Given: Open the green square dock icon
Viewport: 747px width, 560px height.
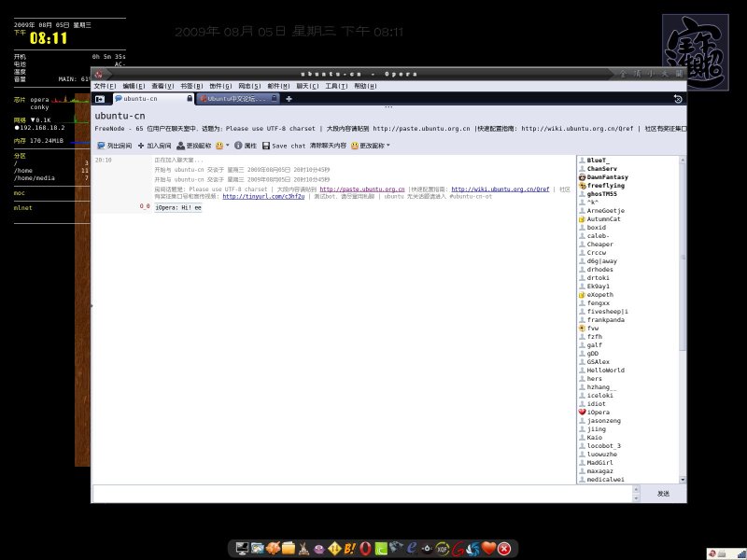Looking at the screenshot, I should pos(381,549).
